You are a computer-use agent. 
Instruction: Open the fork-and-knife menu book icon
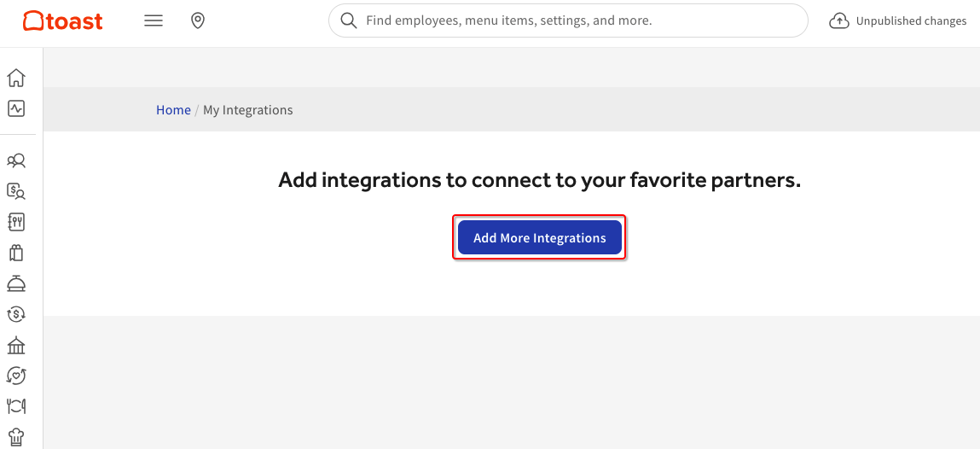pyautogui.click(x=16, y=222)
